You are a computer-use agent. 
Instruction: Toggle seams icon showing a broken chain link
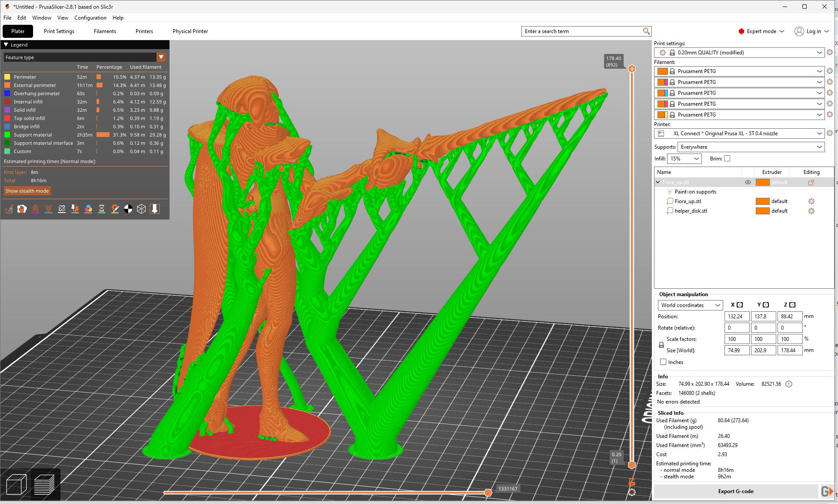tap(62, 209)
